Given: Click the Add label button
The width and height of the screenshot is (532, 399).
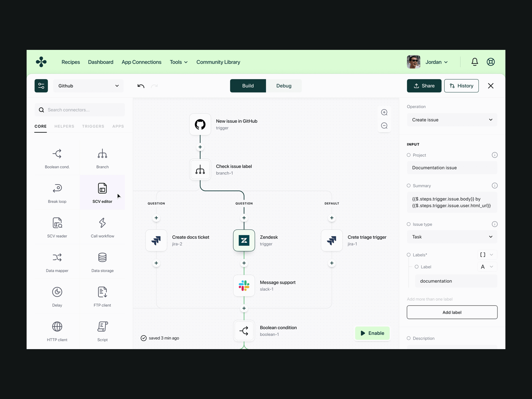Looking at the screenshot, I should [452, 312].
